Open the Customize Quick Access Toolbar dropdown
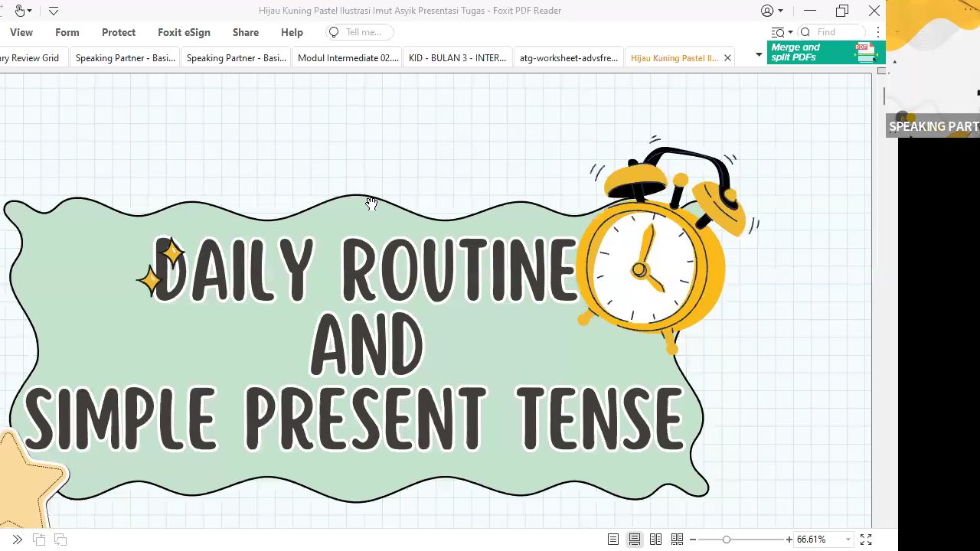Viewport: 980px width, 551px height. (54, 11)
